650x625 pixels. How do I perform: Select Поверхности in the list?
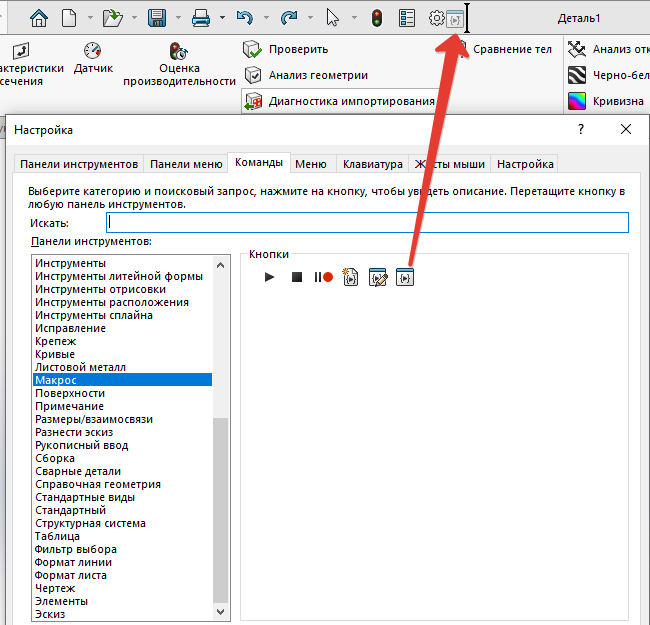click(122, 393)
